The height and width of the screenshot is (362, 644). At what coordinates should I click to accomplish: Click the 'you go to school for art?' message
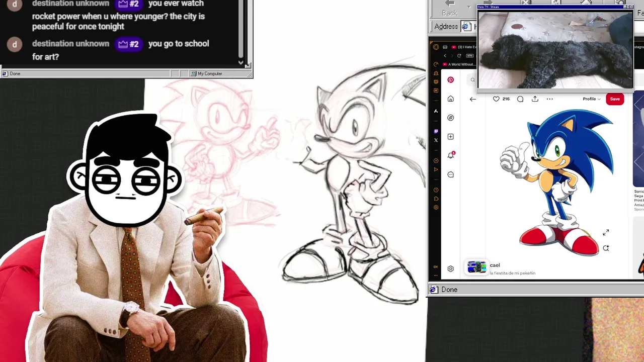click(x=120, y=50)
